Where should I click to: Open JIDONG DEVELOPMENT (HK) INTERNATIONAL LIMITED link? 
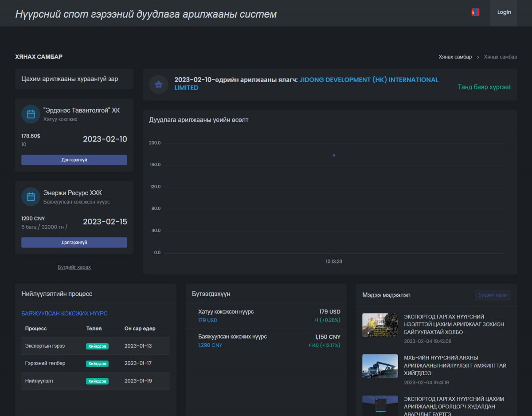[368, 80]
